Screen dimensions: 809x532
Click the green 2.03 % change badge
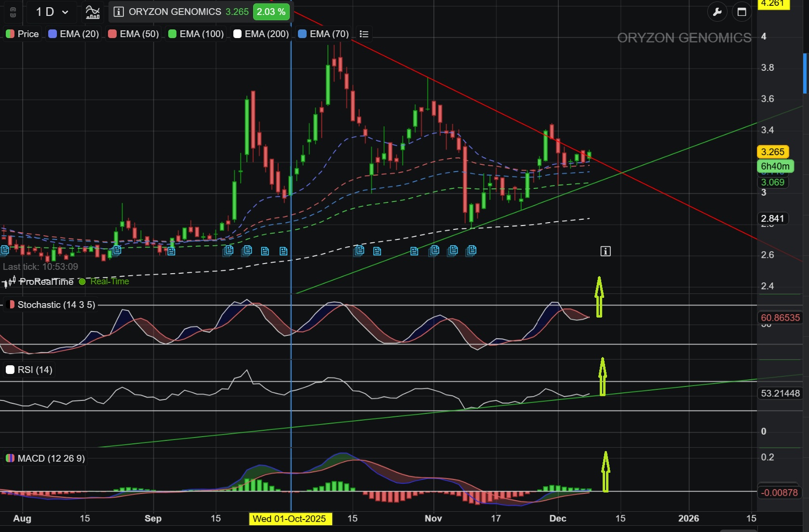271,12
